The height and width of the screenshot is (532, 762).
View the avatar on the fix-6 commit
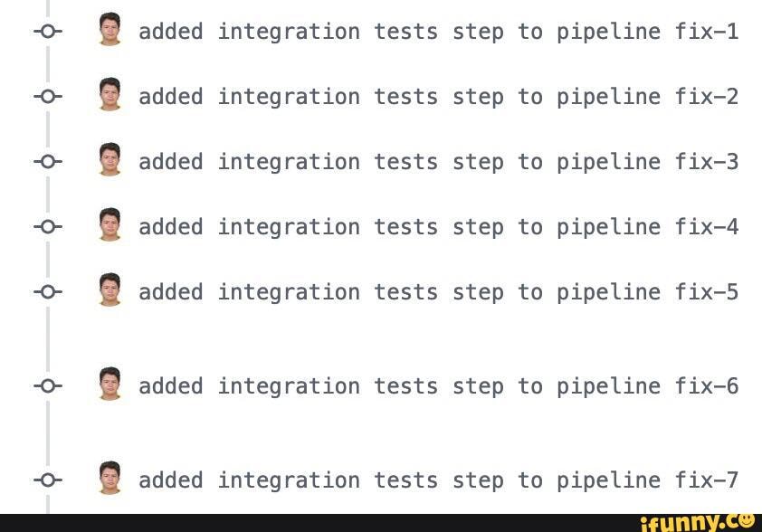point(110,385)
